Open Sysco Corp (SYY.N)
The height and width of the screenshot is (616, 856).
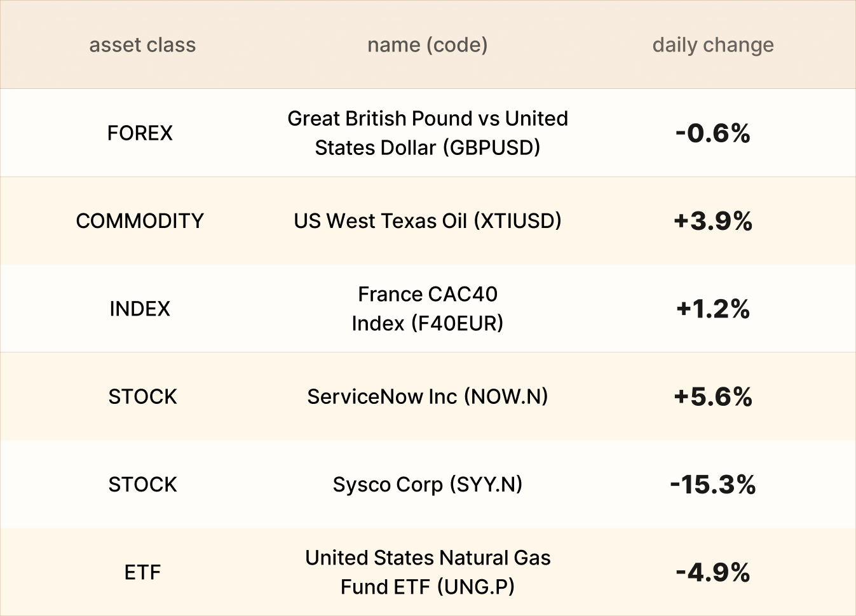427,485
